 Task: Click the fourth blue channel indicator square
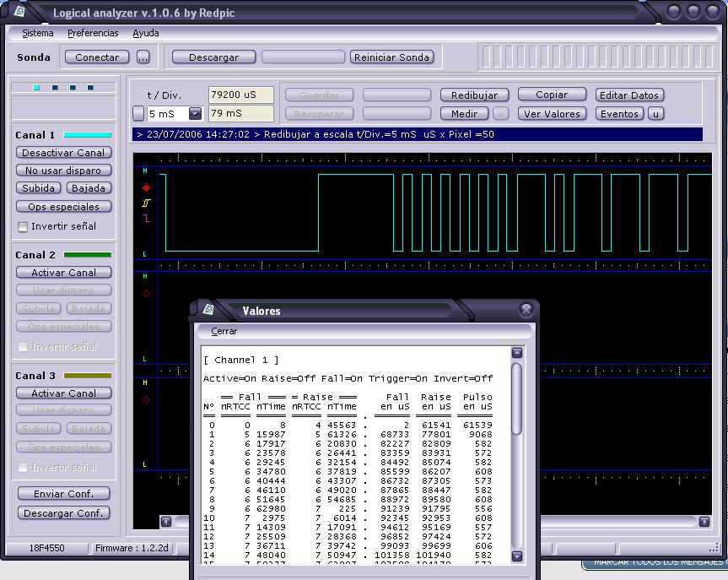90,87
